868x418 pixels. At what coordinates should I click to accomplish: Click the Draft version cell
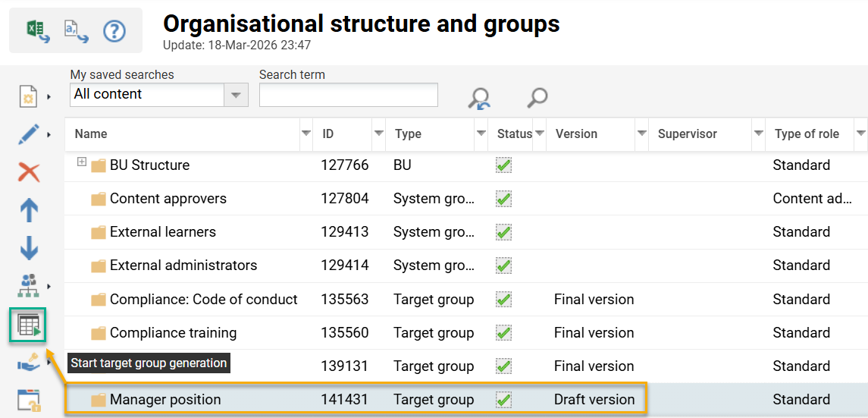point(594,400)
